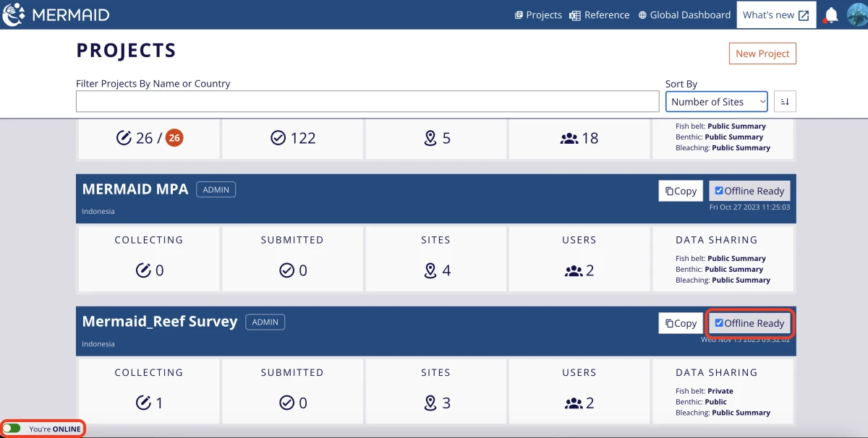Go to the Global Dashboard

coord(684,14)
